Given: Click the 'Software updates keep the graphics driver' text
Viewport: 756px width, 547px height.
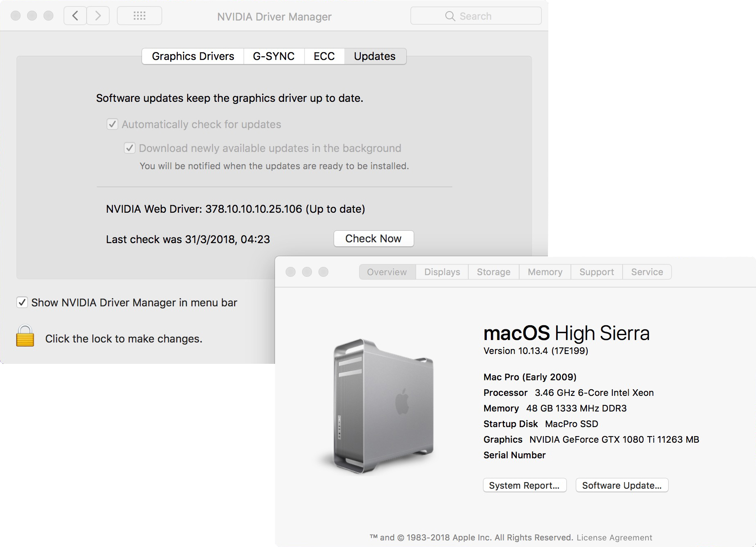Looking at the screenshot, I should pyautogui.click(x=229, y=98).
